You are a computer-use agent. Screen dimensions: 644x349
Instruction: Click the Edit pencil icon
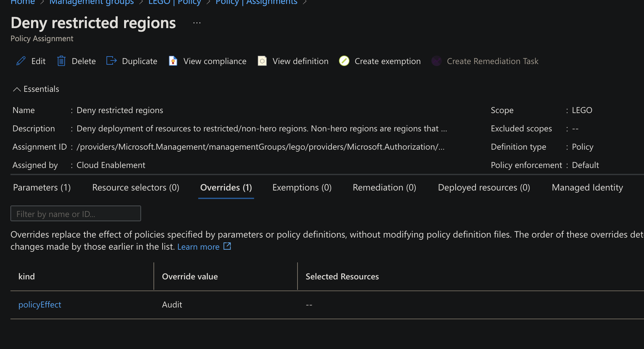point(21,61)
